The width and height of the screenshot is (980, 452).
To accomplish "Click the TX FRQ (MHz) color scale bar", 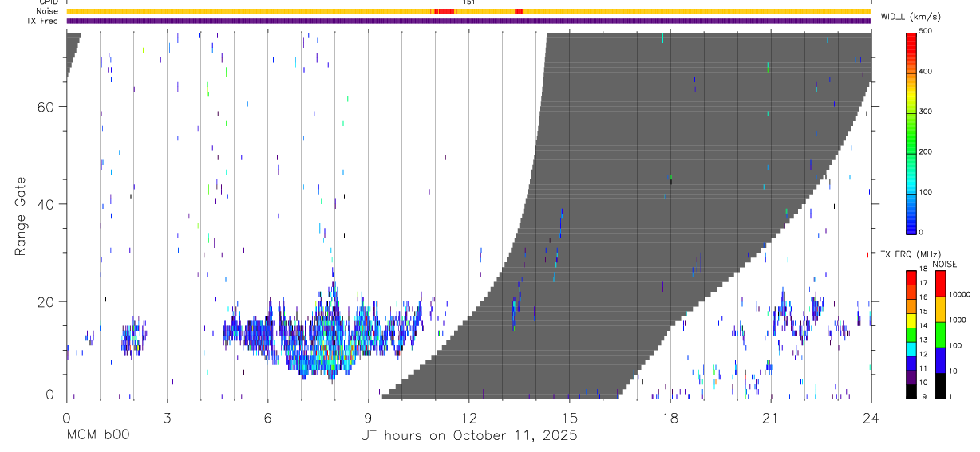I will (911, 335).
